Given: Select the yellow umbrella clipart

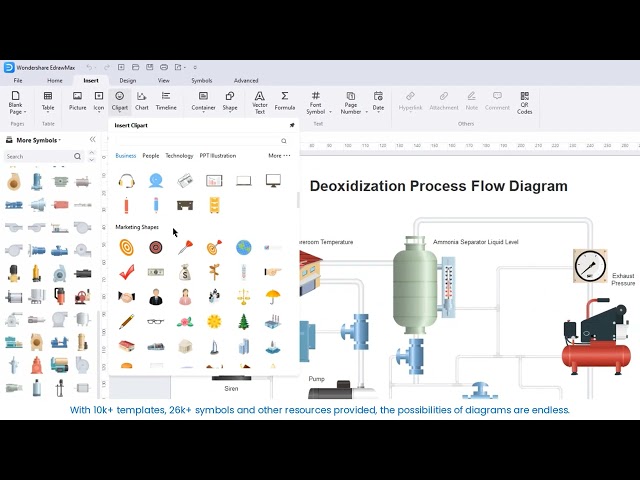Looking at the screenshot, I should pos(273,297).
